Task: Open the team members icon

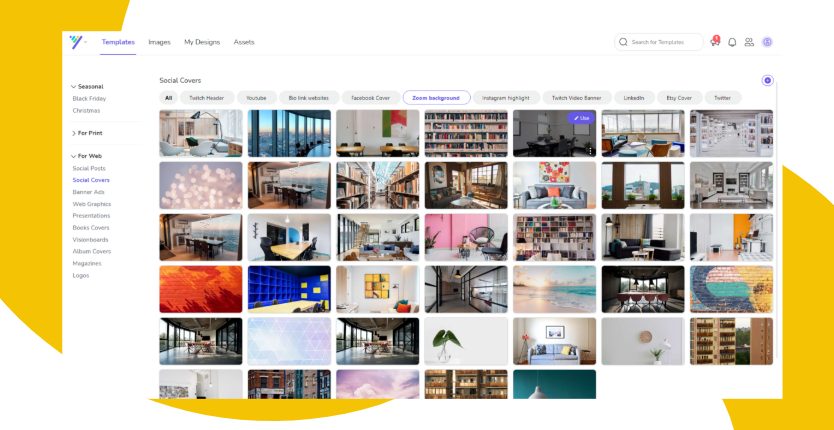Action: pyautogui.click(x=749, y=42)
